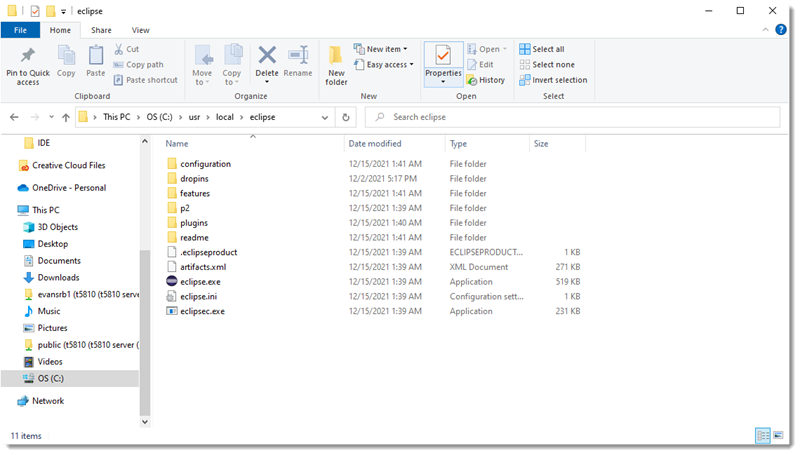This screenshot has width=800, height=455.
Task: Pin the folder to Quick access
Action: pyautogui.click(x=28, y=66)
